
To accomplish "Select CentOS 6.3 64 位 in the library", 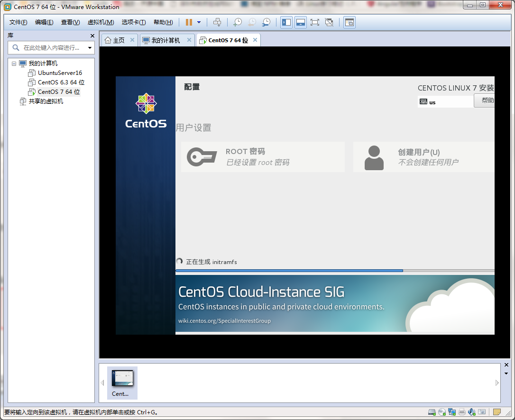I will (61, 82).
